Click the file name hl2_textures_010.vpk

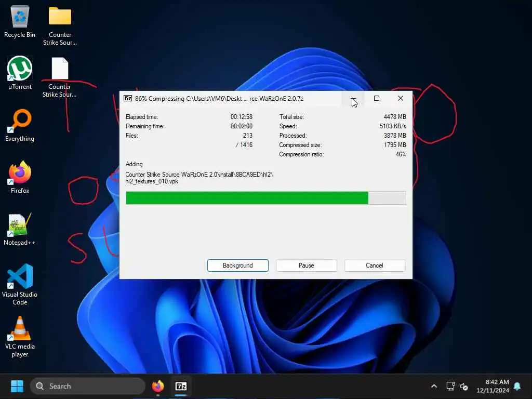[152, 181]
